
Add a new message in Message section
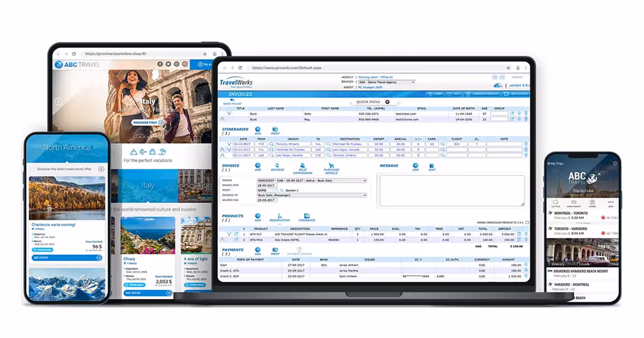click(415, 167)
